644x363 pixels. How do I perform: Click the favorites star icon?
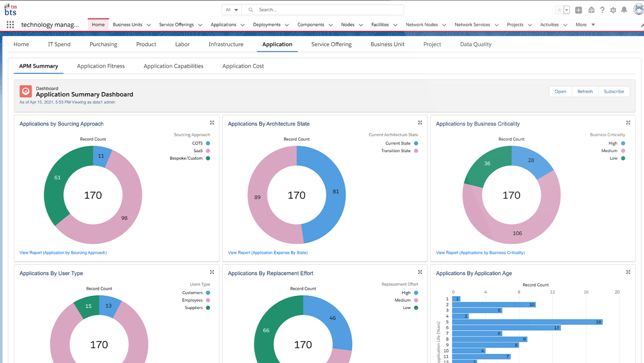click(x=559, y=10)
